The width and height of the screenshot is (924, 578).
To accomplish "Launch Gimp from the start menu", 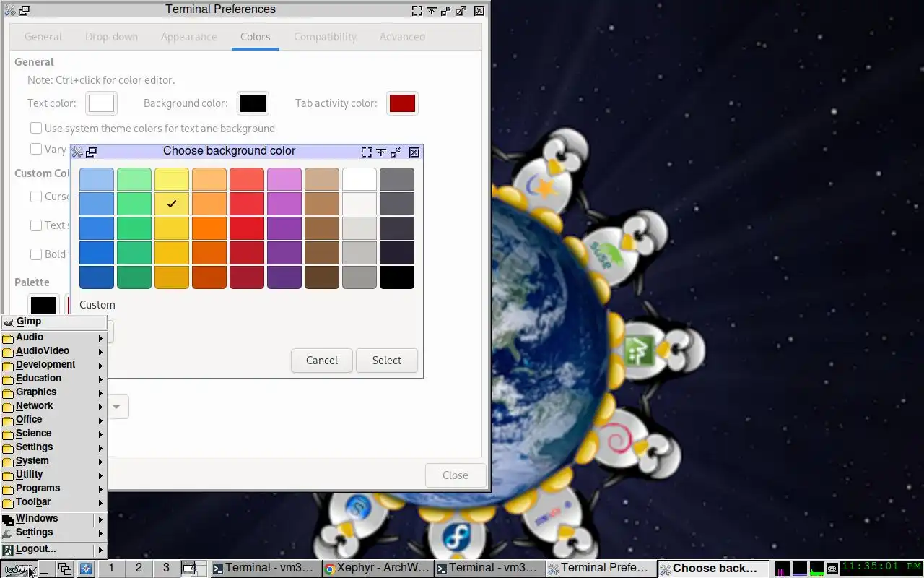I will pos(54,322).
